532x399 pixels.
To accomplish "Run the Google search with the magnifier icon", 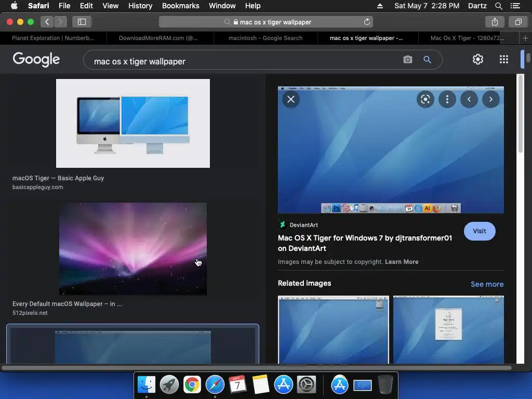I will (427, 60).
